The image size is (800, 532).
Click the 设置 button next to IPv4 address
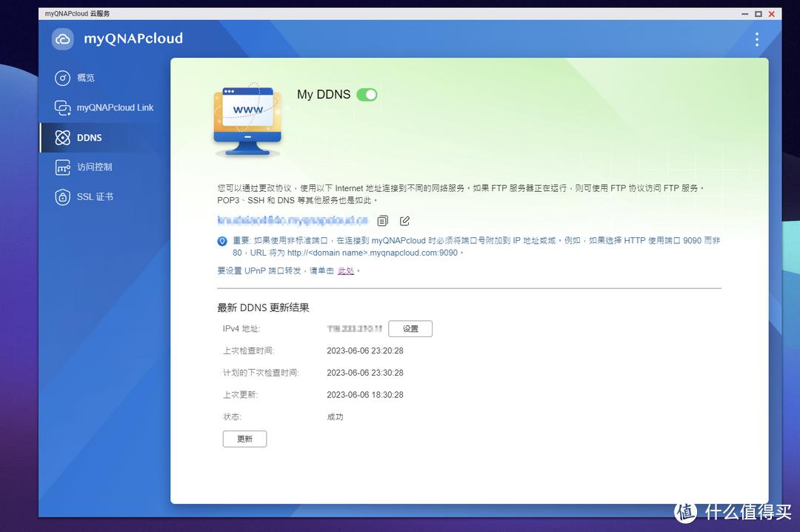(x=410, y=328)
